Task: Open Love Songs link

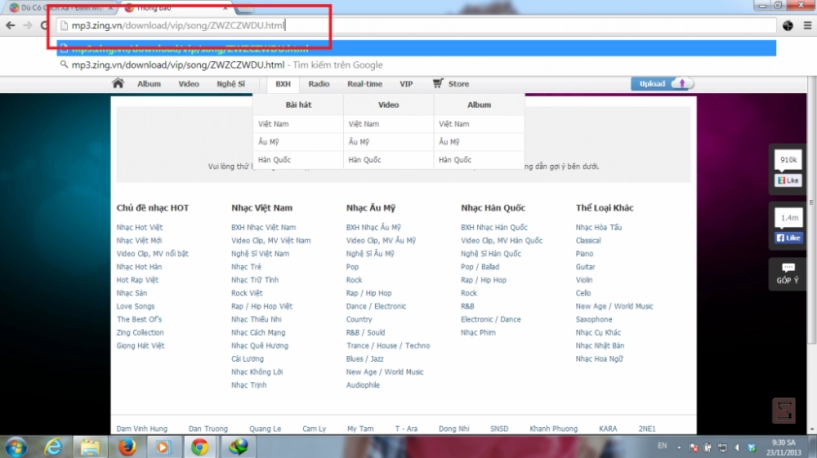Action: [x=135, y=306]
